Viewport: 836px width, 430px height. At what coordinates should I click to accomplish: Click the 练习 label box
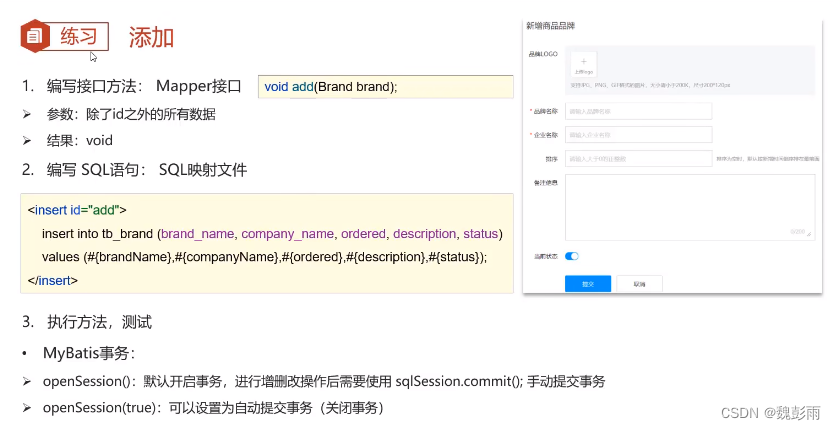(x=79, y=36)
